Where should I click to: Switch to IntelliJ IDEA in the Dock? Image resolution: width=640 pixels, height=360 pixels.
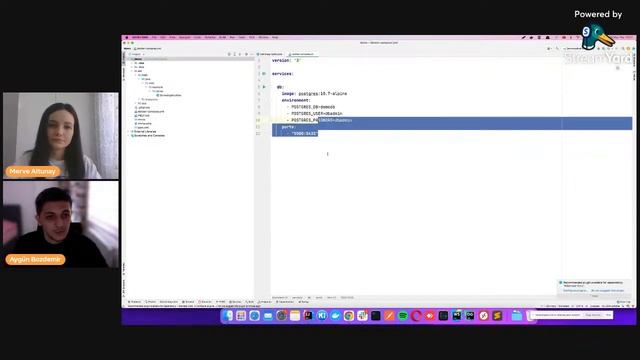308,316
